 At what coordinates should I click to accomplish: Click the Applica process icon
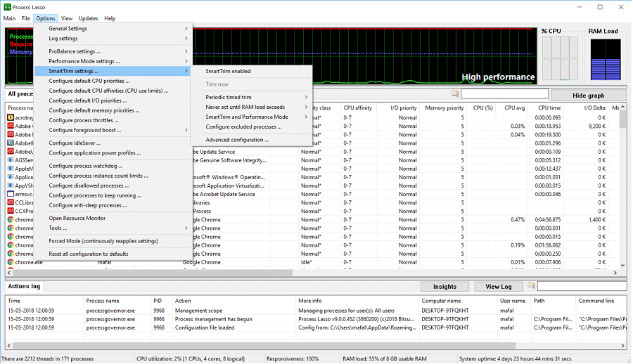11,177
